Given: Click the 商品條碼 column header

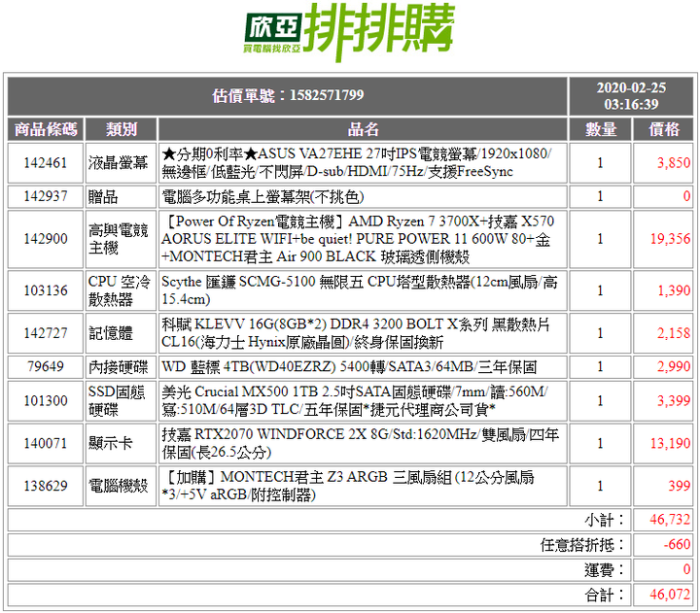Looking at the screenshot, I should pyautogui.click(x=46, y=129).
